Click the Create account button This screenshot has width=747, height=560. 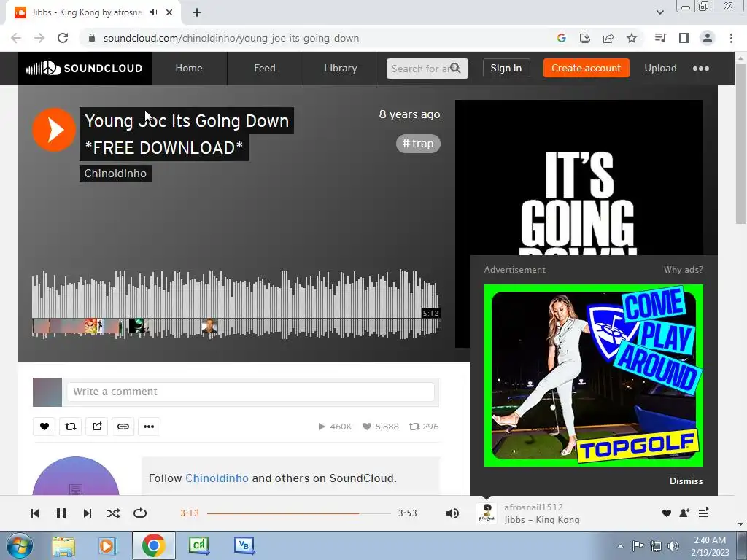(x=586, y=68)
